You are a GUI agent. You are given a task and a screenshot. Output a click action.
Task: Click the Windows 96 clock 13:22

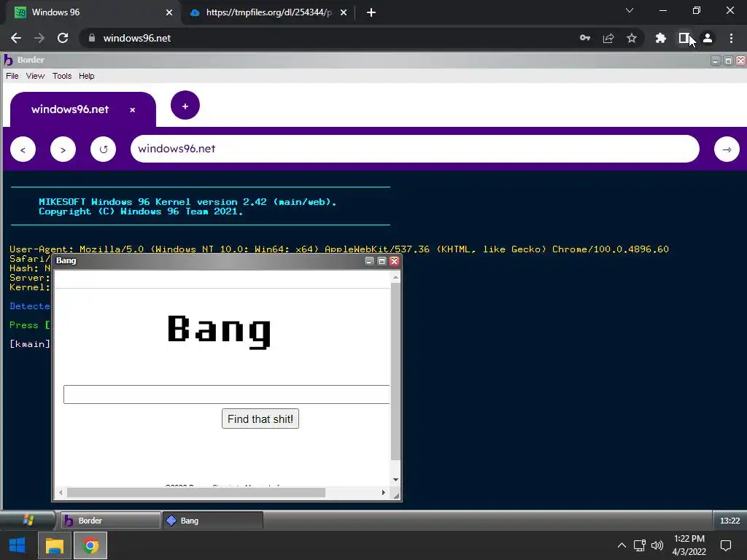[729, 521]
